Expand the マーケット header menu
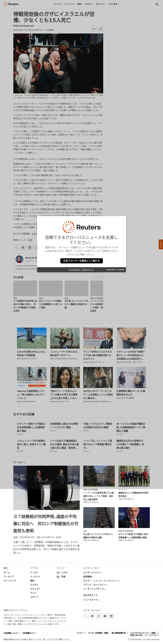The height and width of the screenshot is (644, 163). point(70,4)
